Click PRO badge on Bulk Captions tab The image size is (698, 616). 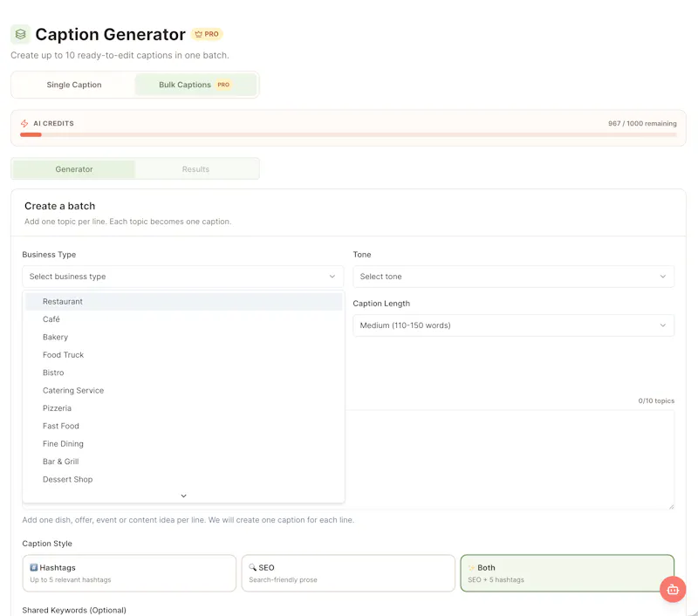click(223, 85)
